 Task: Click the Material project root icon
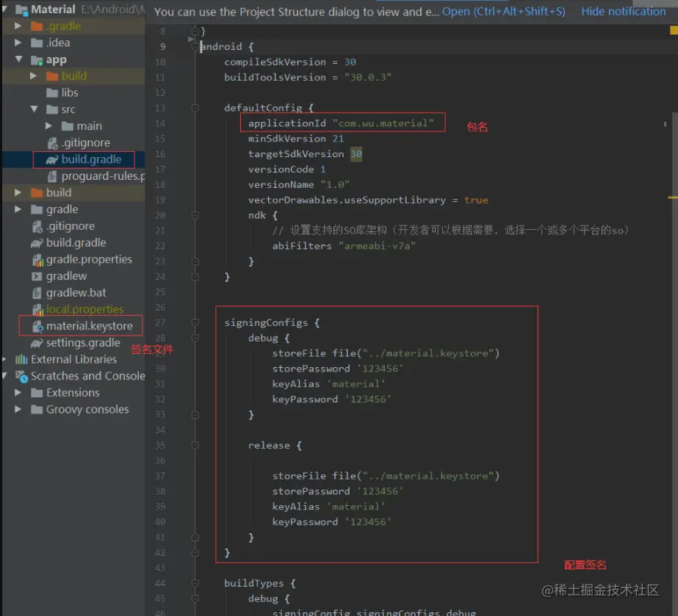pyautogui.click(x=21, y=10)
